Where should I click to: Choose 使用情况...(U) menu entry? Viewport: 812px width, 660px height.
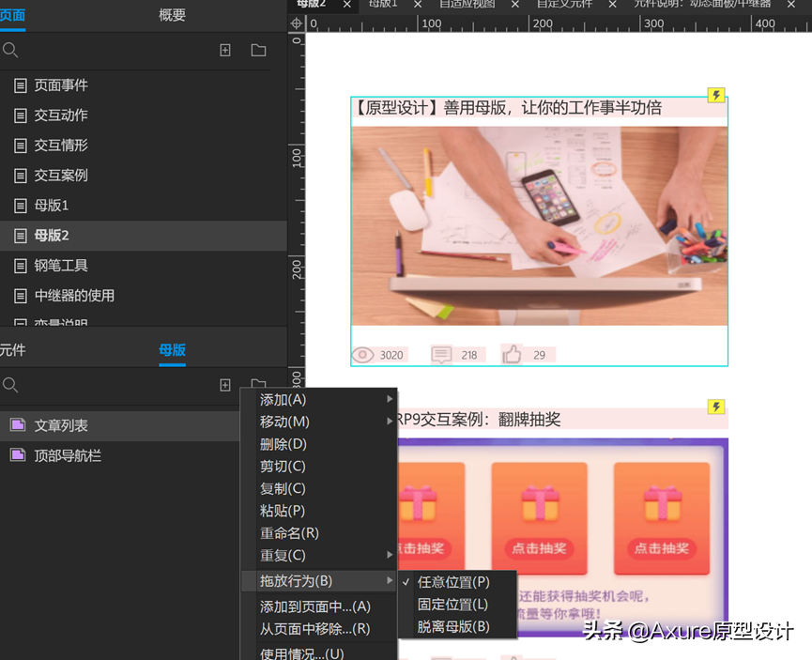(319, 652)
